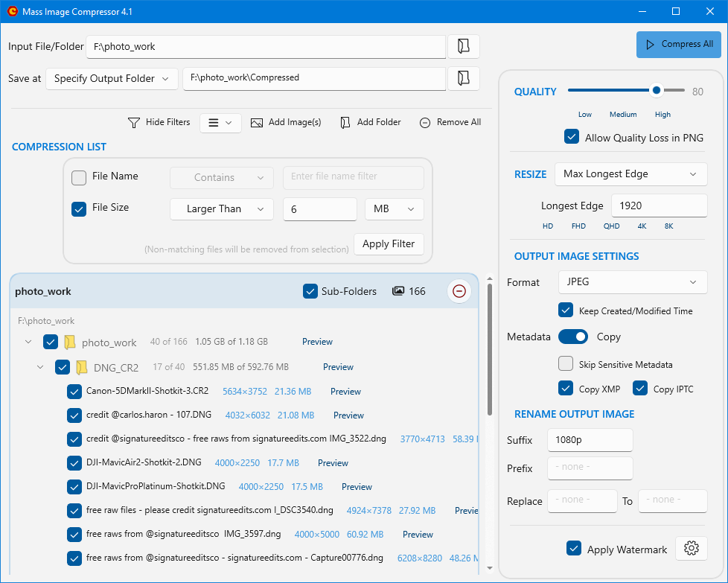Enable the File Name filter checkbox
Image resolution: width=728 pixels, height=583 pixels.
[x=79, y=177]
